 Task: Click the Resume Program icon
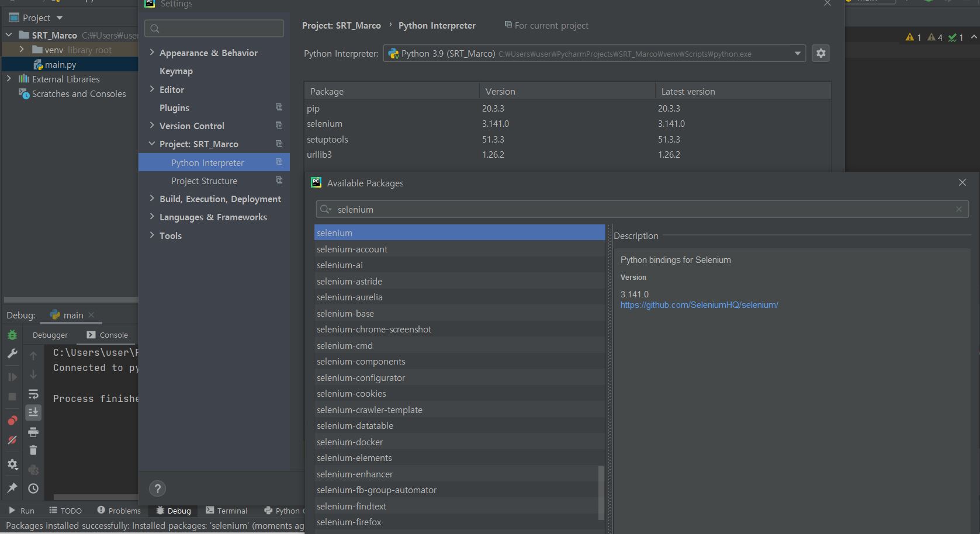(12, 377)
